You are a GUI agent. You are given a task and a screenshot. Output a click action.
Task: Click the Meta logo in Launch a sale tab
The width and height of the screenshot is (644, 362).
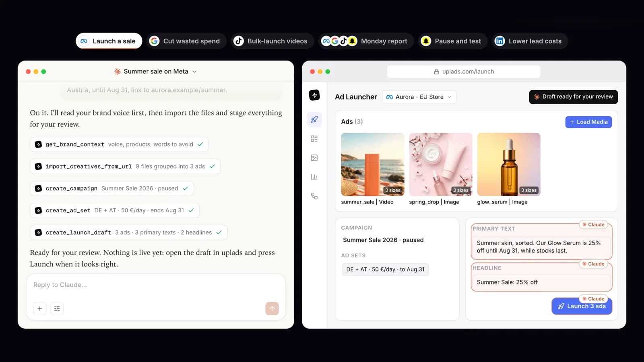click(84, 41)
